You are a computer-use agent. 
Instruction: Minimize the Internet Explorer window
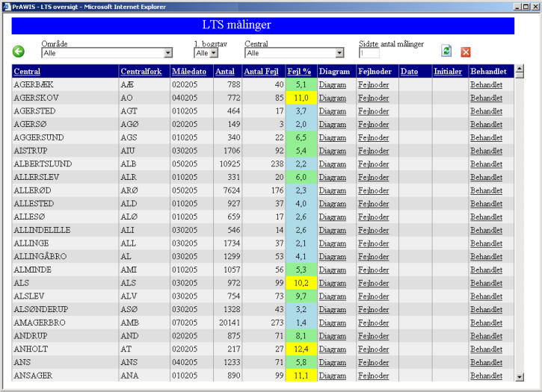click(x=517, y=7)
